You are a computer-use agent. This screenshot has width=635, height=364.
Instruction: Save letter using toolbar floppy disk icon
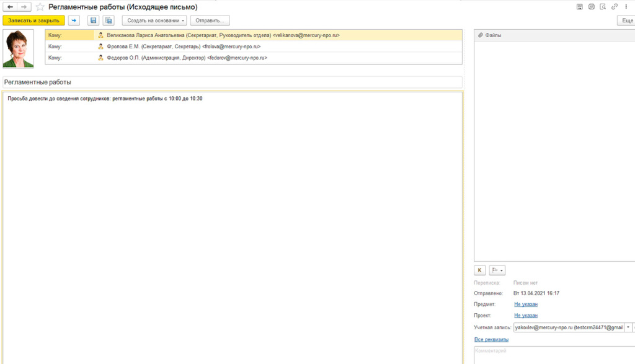(x=93, y=20)
